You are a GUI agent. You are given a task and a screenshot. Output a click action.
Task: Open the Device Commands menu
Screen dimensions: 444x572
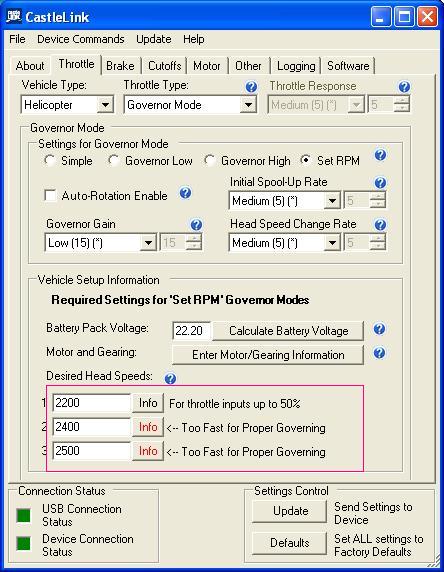point(81,39)
